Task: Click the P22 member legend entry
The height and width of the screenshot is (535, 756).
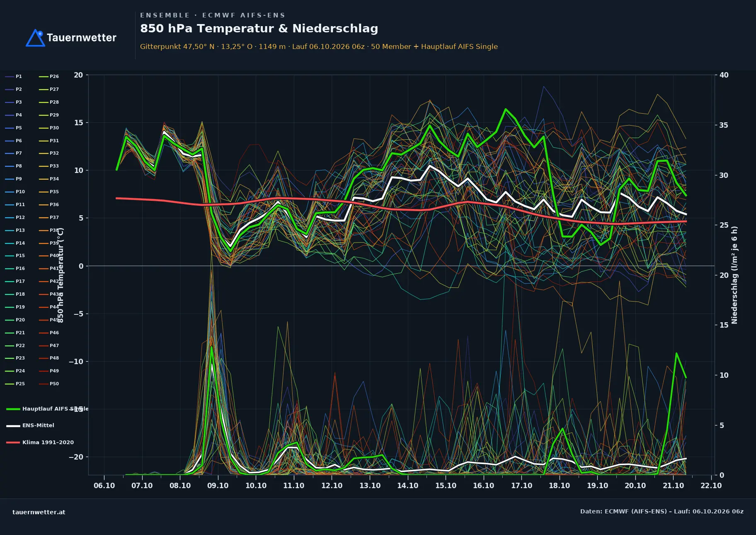Action: pyautogui.click(x=15, y=345)
